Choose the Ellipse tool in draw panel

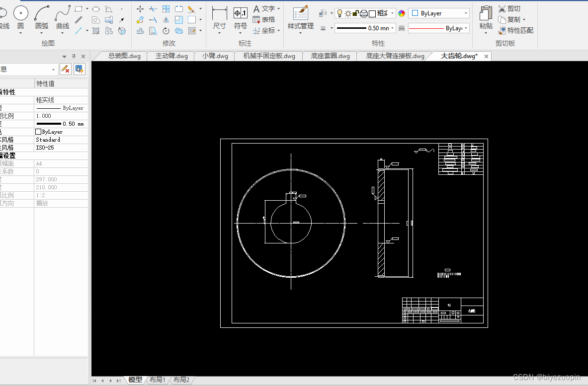click(96, 9)
